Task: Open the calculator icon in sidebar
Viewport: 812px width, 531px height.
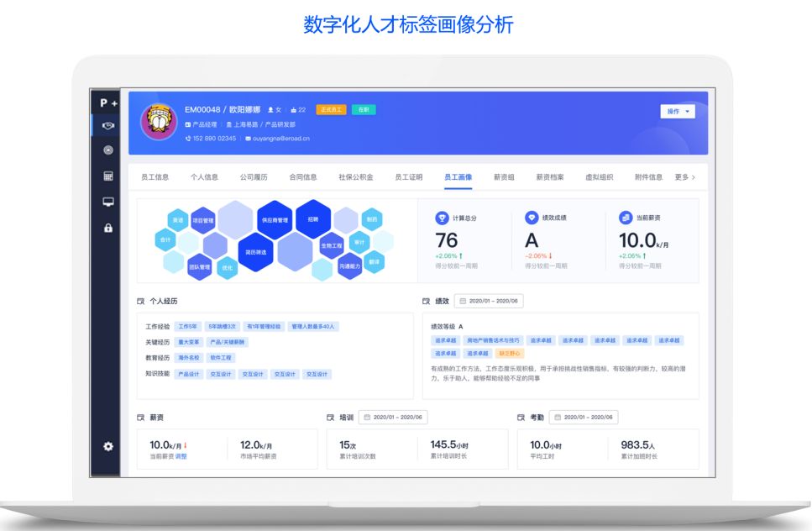Action: [107, 176]
